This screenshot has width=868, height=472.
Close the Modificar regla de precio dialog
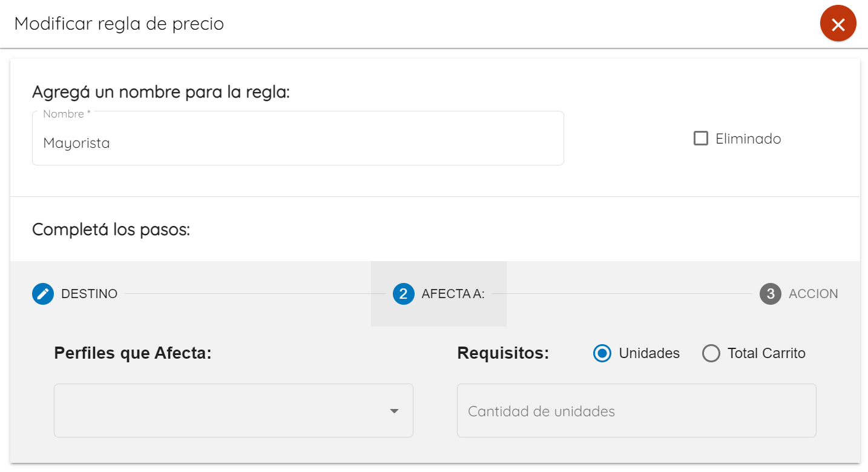click(838, 24)
